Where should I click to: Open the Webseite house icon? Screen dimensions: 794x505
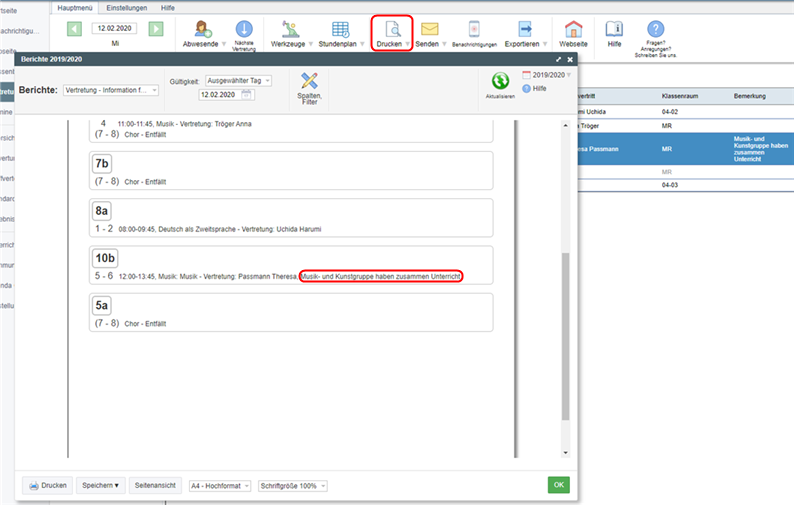click(x=573, y=30)
